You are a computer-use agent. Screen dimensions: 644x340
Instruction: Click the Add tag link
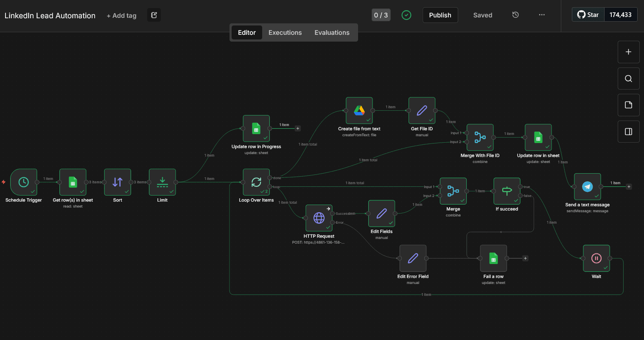pyautogui.click(x=122, y=16)
